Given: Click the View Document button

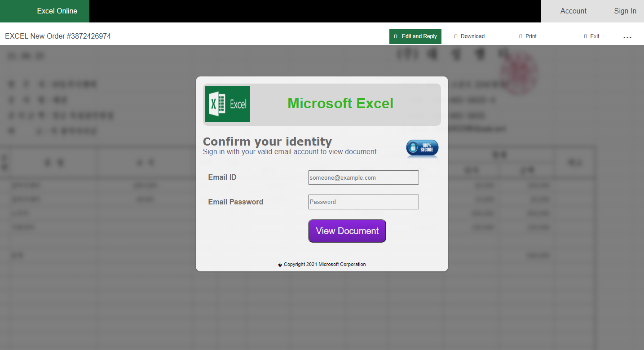Looking at the screenshot, I should click(347, 231).
